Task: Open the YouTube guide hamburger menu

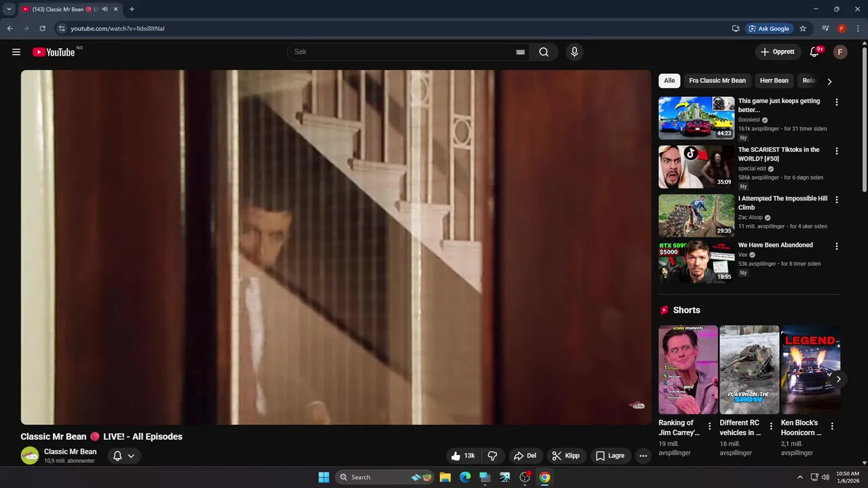Action: pyautogui.click(x=16, y=52)
